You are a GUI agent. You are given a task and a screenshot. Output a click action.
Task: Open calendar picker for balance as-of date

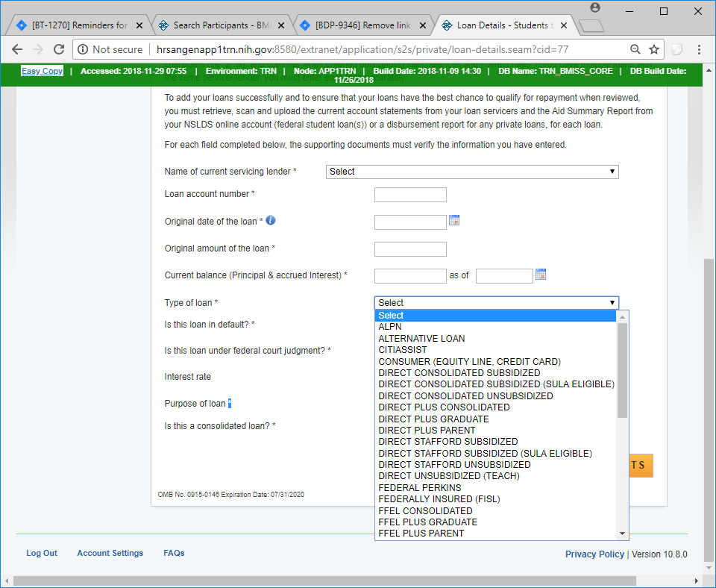click(541, 274)
